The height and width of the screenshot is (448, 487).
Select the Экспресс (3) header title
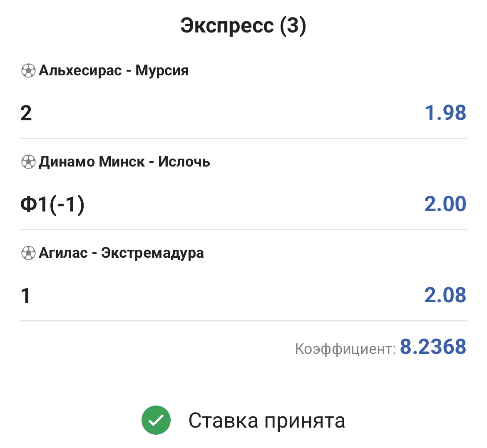point(243,26)
